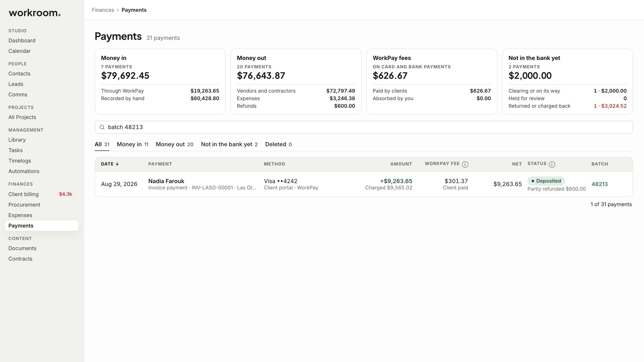Open batch 48213 link

599,184
